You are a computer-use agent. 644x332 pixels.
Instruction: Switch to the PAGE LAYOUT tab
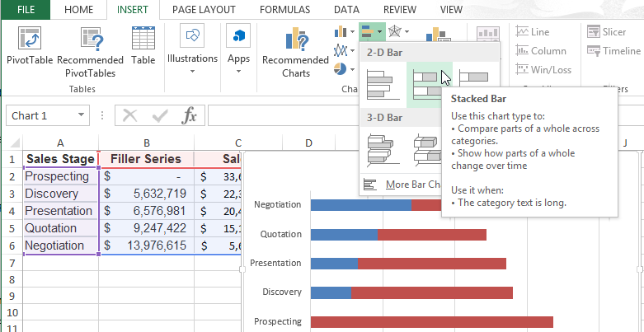click(205, 10)
